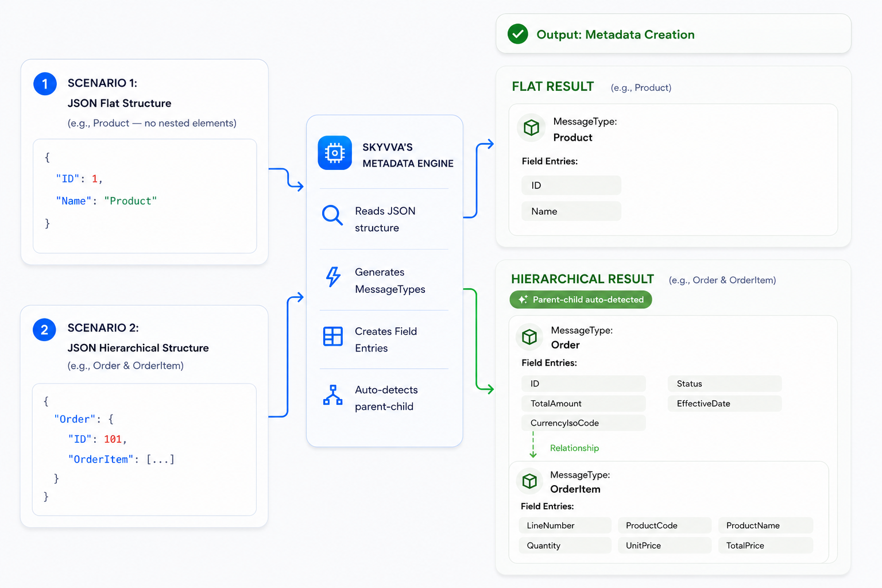This screenshot has width=882, height=588.
Task: Click the "OrderItem" key in hierarchical JSON
Action: pyautogui.click(x=101, y=459)
